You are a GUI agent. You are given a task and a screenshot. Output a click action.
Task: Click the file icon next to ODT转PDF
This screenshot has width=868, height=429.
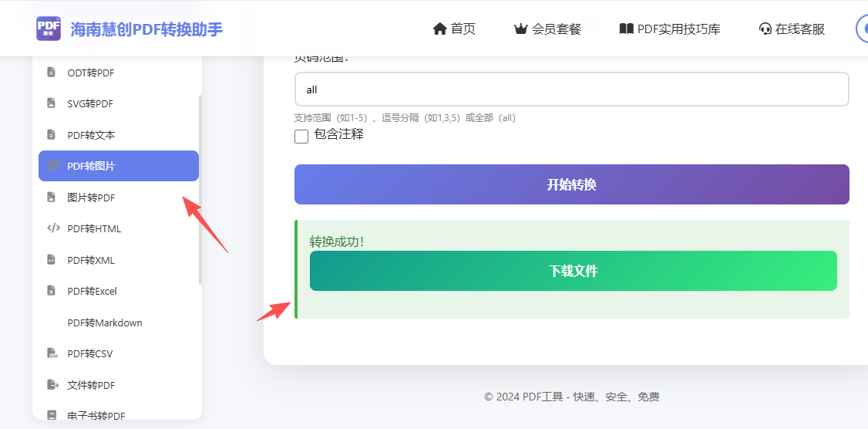(x=52, y=72)
